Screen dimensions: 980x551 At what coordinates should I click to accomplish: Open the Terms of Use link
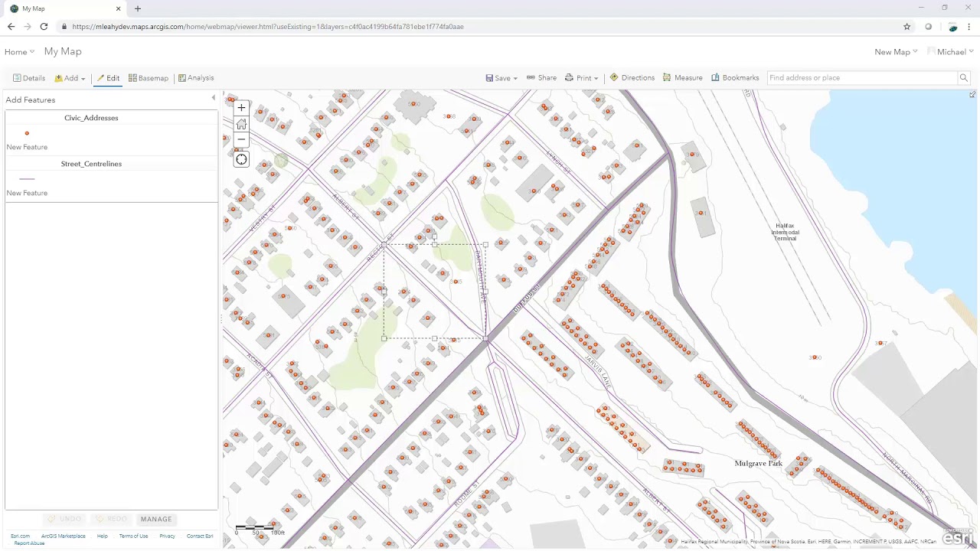(133, 536)
